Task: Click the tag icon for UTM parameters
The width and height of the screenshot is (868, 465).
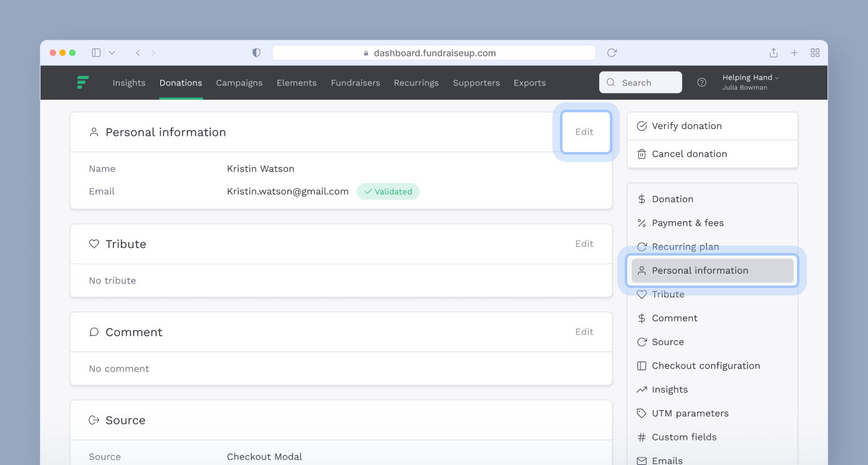Action: [642, 413]
